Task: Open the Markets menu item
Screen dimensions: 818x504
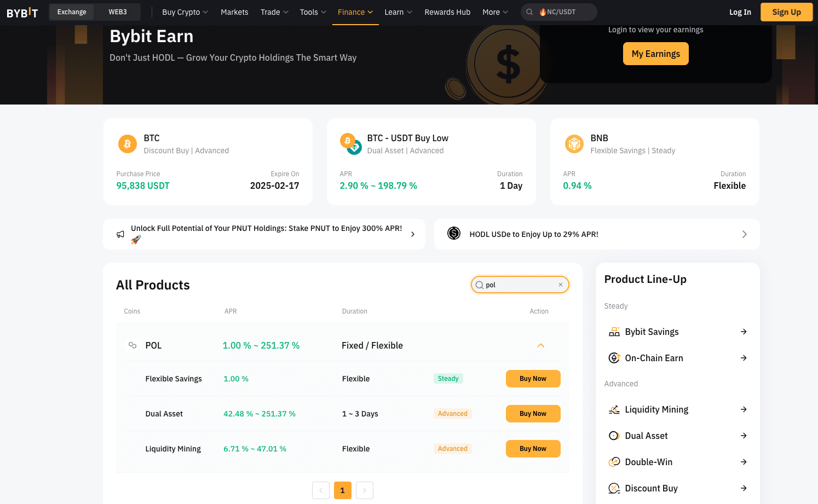Action: [234, 12]
